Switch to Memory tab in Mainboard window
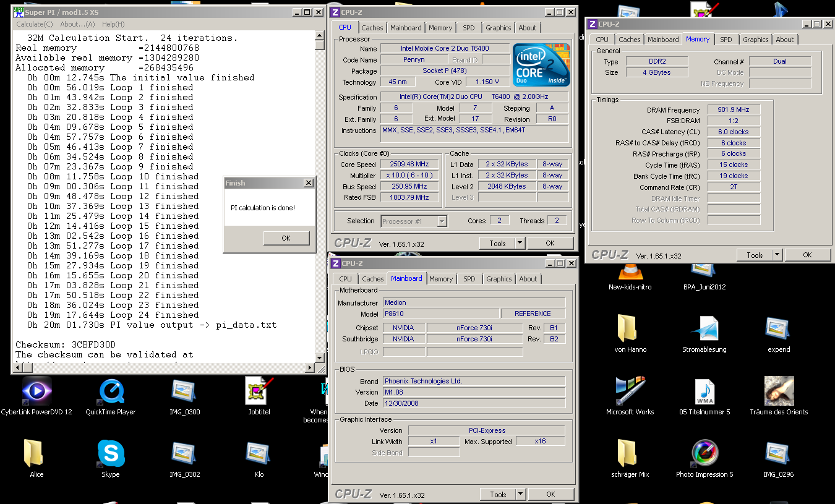The height and width of the screenshot is (504, 835). (x=441, y=279)
